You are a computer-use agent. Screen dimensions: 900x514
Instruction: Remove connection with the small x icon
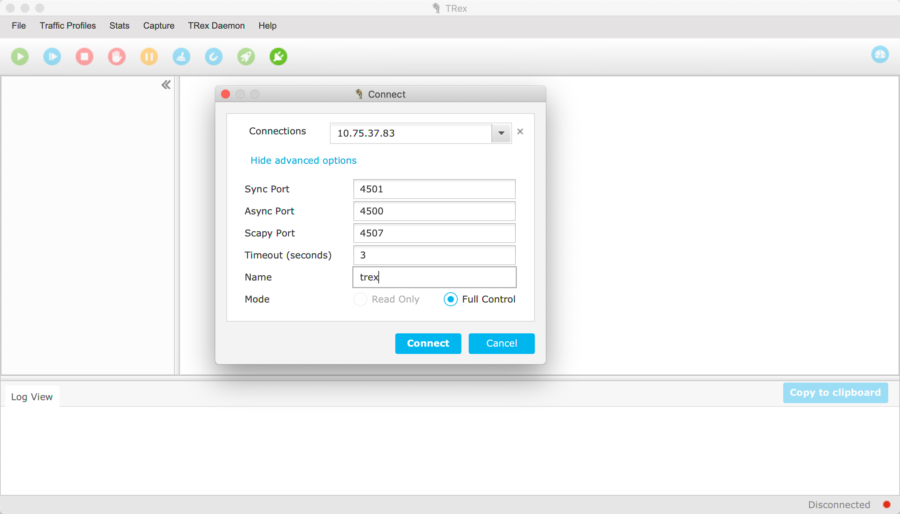tap(520, 131)
